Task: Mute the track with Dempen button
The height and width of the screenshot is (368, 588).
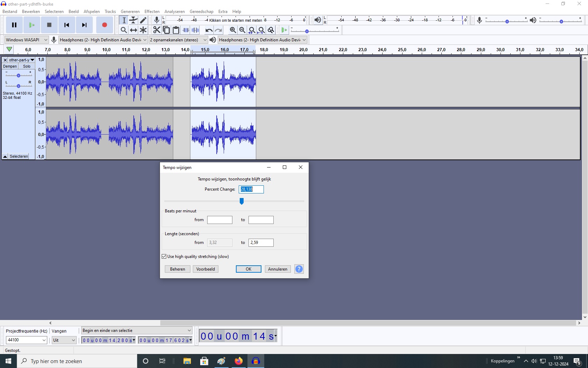Action: pos(10,66)
